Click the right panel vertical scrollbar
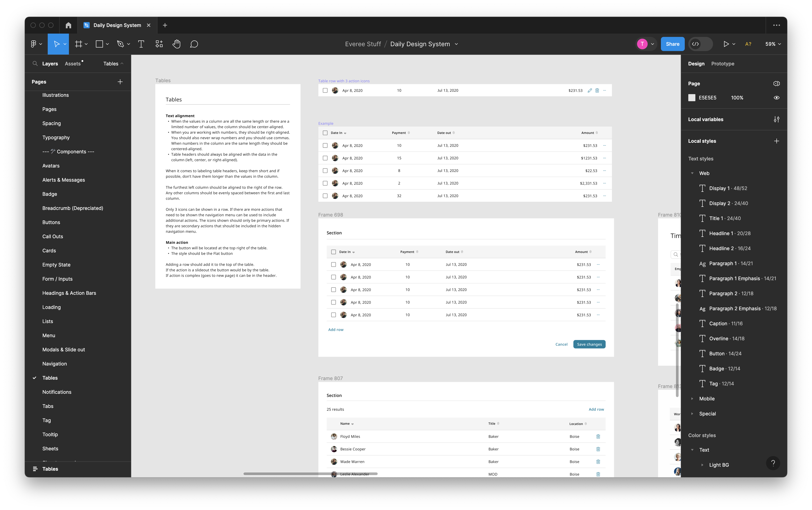Viewport: 812px width, 510px height. pyautogui.click(x=677, y=350)
